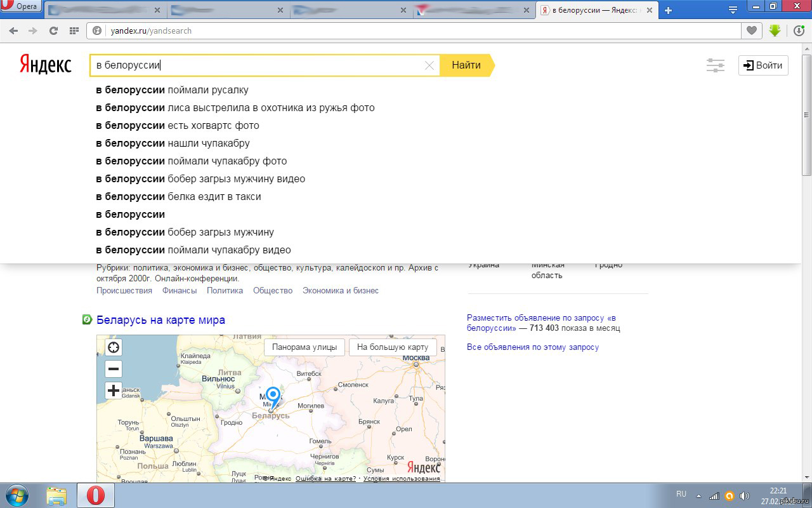Open network signal tray icon
The height and width of the screenshot is (508, 812).
(x=714, y=496)
